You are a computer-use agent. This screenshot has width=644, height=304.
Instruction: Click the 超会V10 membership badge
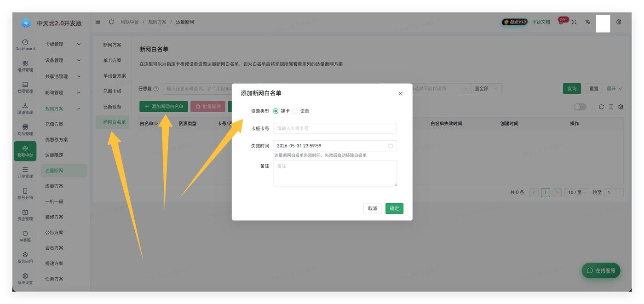click(514, 22)
